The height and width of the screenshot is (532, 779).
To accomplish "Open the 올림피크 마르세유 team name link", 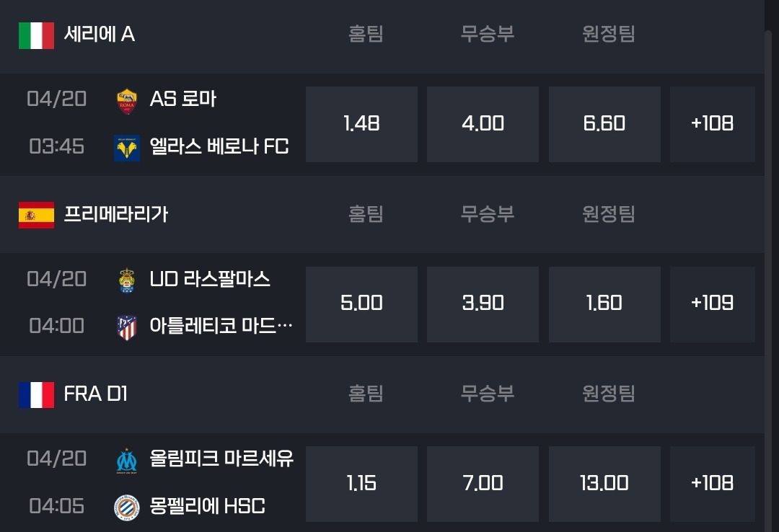I will 221,458.
